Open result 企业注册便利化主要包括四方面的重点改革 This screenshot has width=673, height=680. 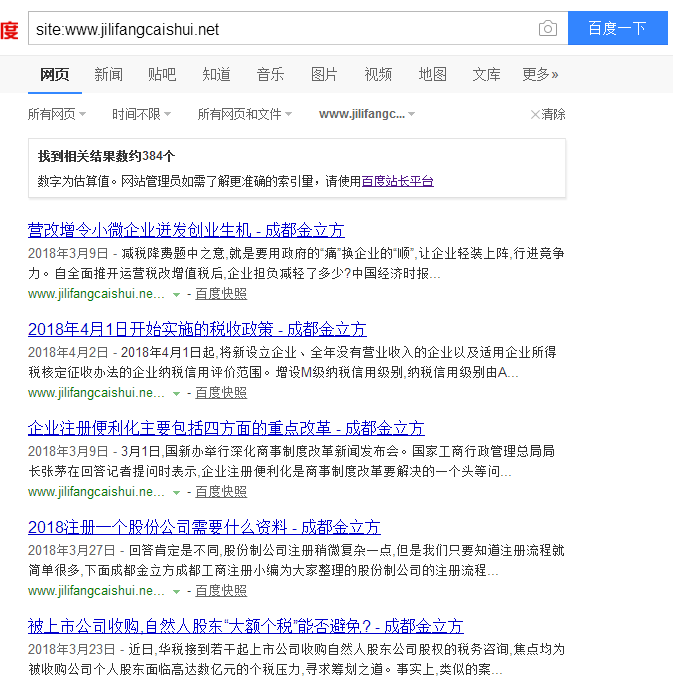(x=226, y=428)
